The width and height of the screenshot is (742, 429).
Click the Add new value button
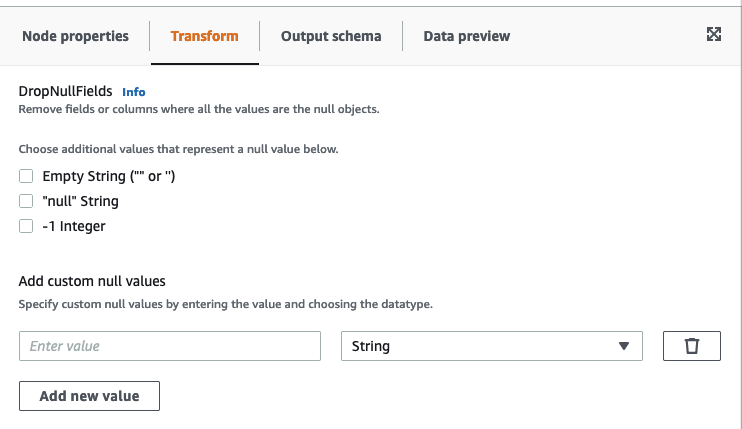click(89, 396)
